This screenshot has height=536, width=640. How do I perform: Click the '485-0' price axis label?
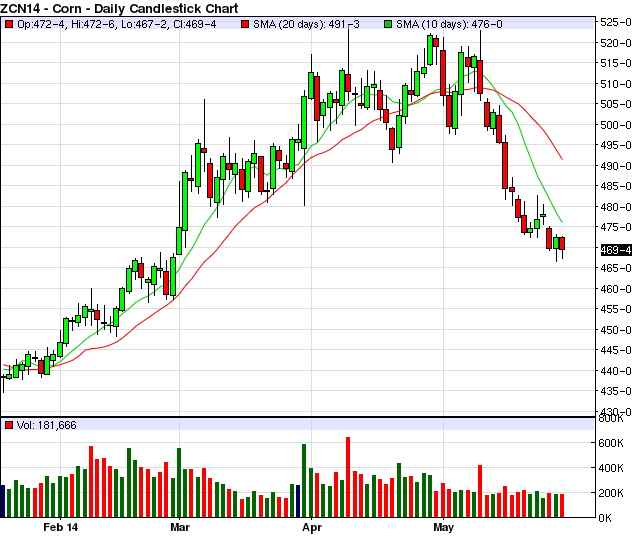pos(616,186)
